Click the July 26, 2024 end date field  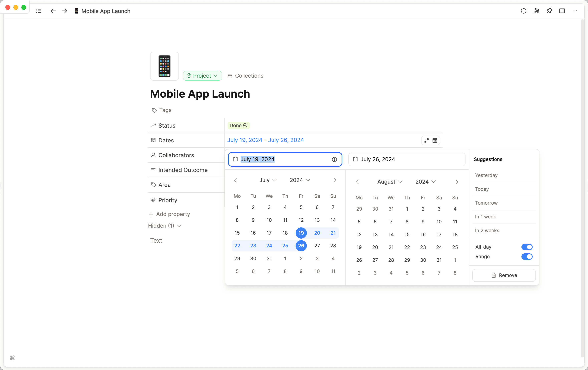pyautogui.click(x=406, y=159)
